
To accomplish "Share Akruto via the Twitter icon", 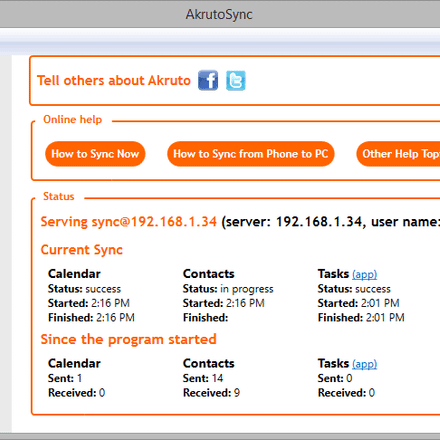I will coord(236,80).
